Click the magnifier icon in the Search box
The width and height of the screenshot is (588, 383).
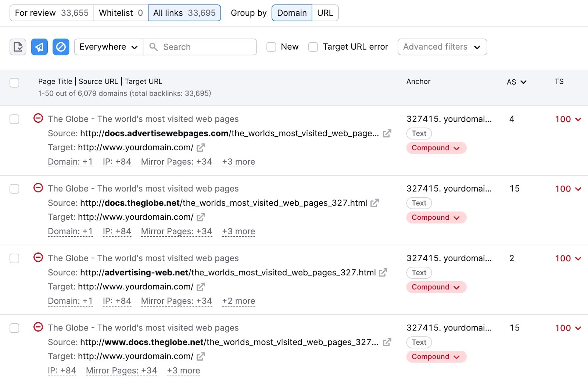click(154, 47)
